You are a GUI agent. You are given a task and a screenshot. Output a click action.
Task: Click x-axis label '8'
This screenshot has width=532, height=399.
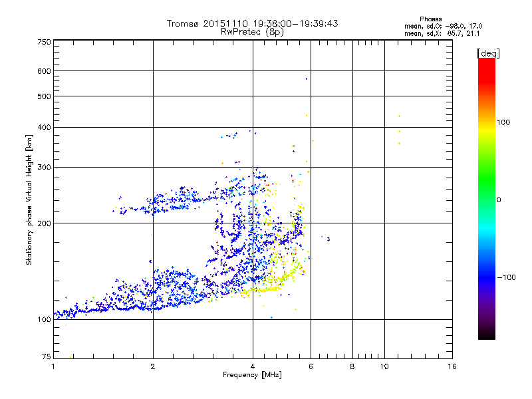[x=352, y=366]
